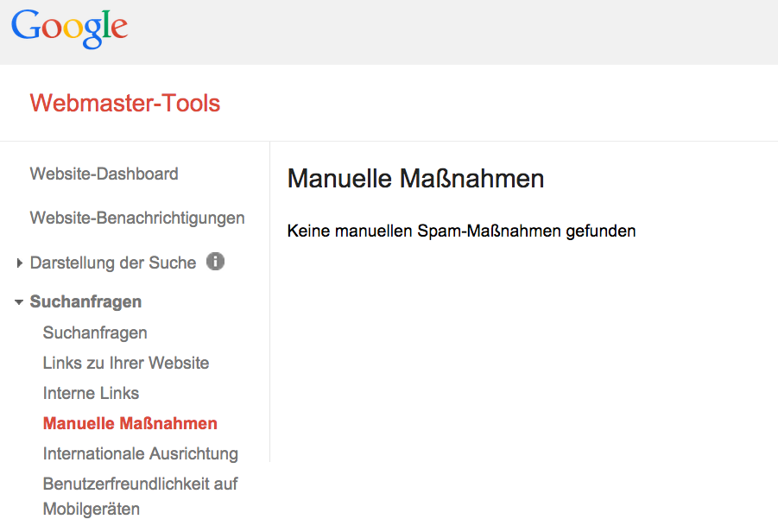Click the Keine manuellen Spam-Maßnahmen gefunden message
The width and height of the screenshot is (778, 532).
[461, 231]
